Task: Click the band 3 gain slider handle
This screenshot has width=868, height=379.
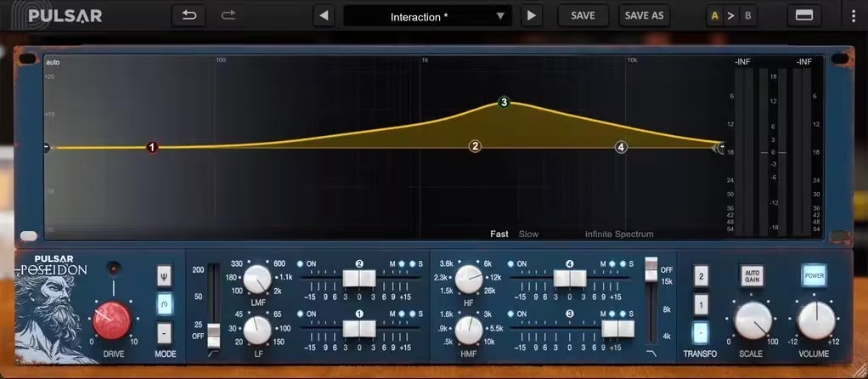Action: [617, 329]
